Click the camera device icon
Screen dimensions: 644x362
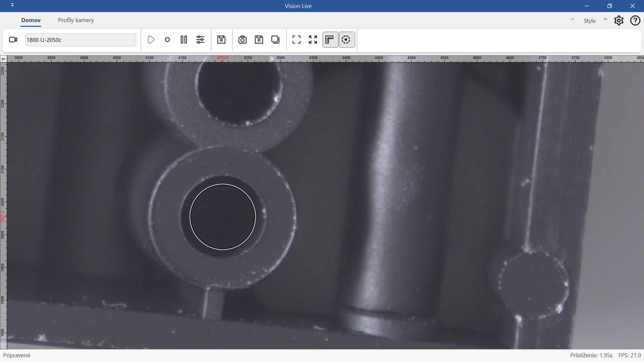click(13, 40)
